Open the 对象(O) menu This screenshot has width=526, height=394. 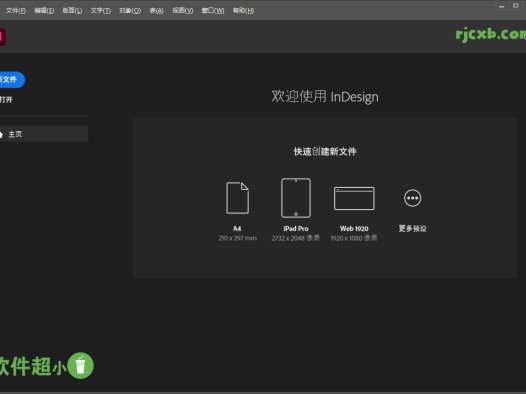130,10
